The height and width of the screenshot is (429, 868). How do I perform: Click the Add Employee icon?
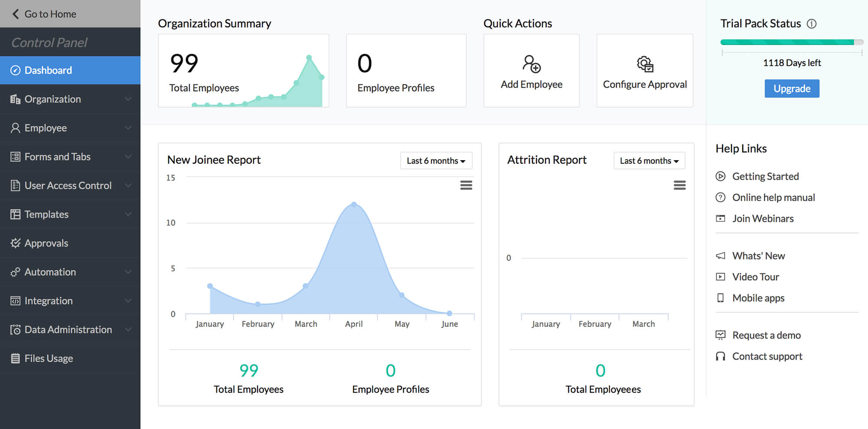click(531, 64)
